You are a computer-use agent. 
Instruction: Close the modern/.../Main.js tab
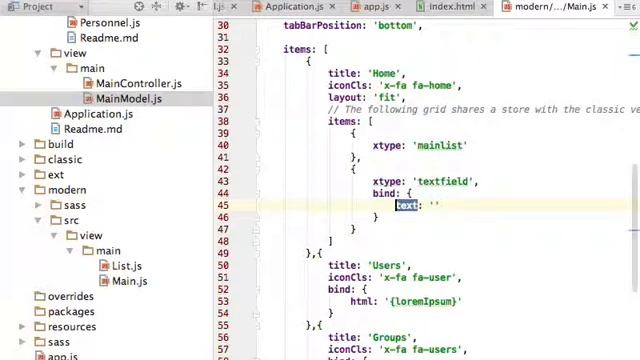point(605,7)
